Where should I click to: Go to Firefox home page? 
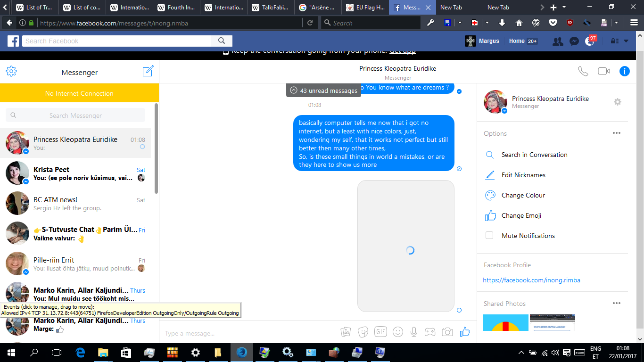tap(519, 23)
